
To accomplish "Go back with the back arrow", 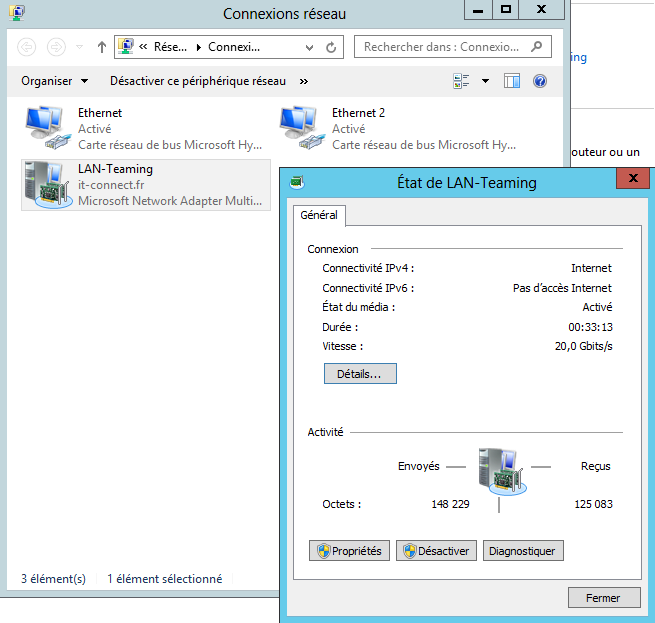I will pos(27,47).
